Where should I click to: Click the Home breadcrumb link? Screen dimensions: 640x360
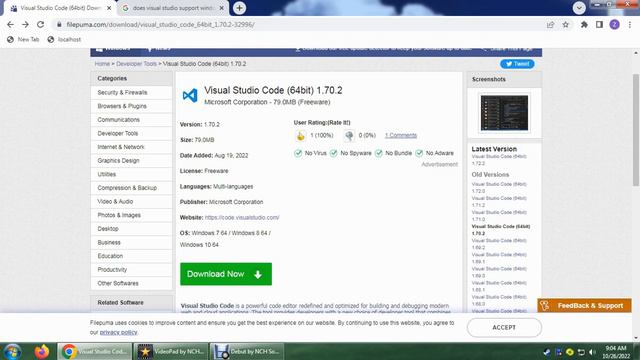pyautogui.click(x=102, y=64)
